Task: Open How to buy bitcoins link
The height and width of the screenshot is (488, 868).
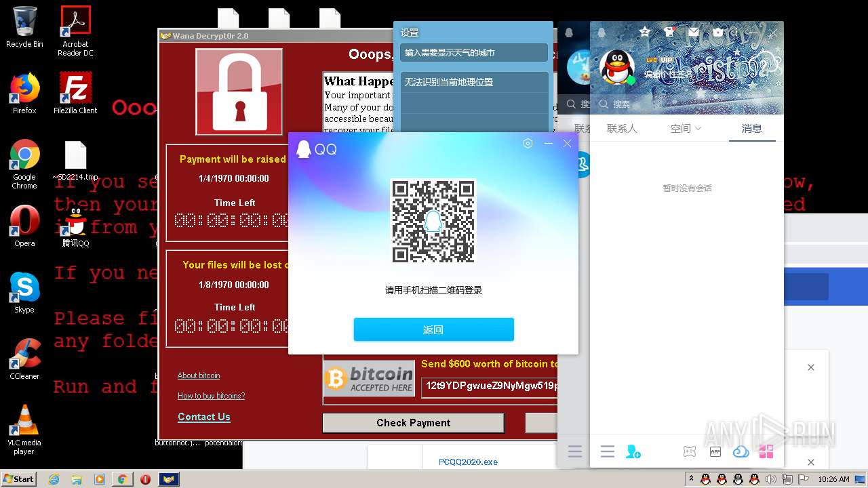Action: [211, 396]
